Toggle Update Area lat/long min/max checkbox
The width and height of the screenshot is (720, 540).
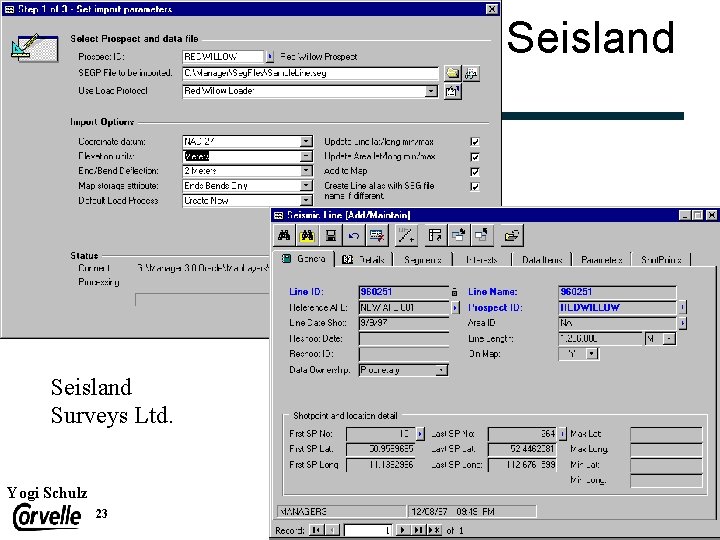coord(475,157)
